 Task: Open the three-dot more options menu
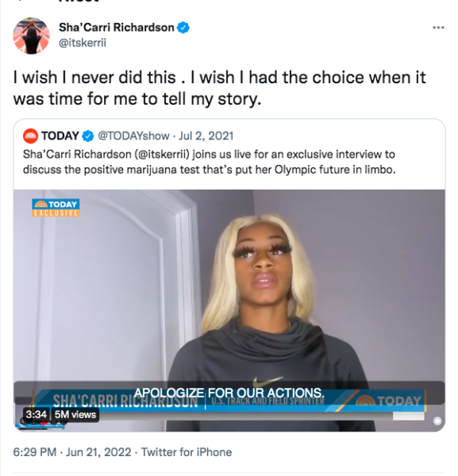click(438, 28)
